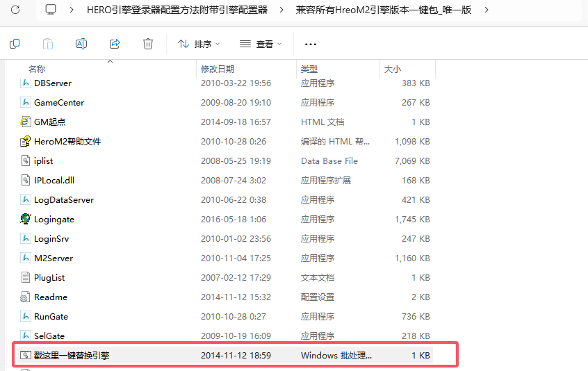Select file name SelGate
This screenshot has width=588, height=371.
point(49,336)
